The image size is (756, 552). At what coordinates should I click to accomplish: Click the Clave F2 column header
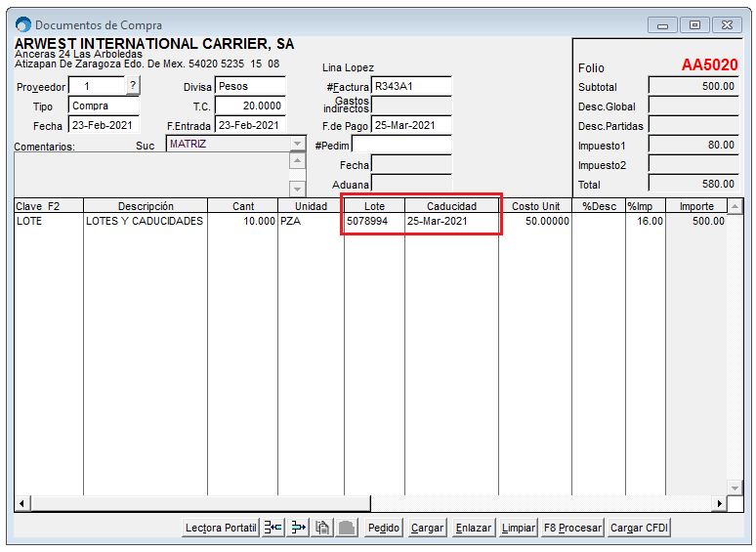click(x=49, y=206)
